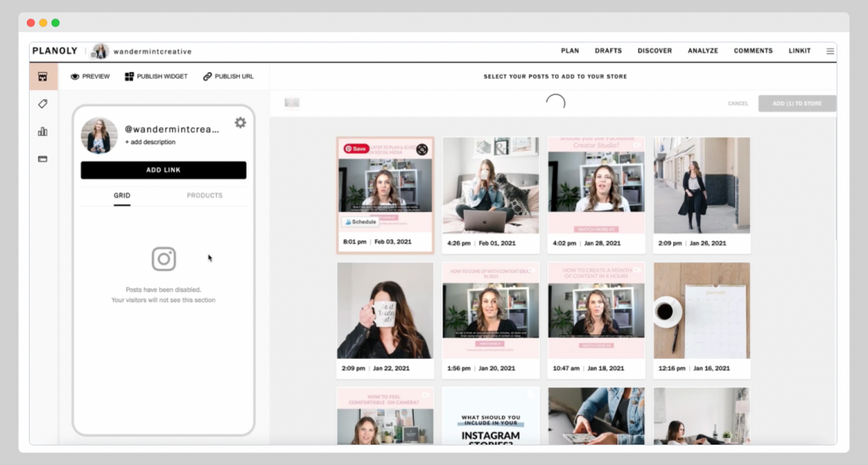Click the profile photo in phone preview
868x465 pixels.
99,135
